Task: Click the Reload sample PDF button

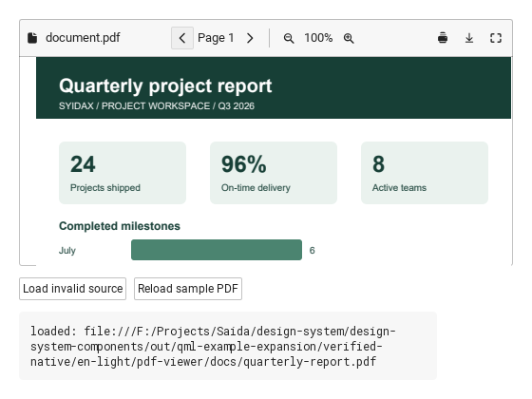Action: tap(188, 289)
